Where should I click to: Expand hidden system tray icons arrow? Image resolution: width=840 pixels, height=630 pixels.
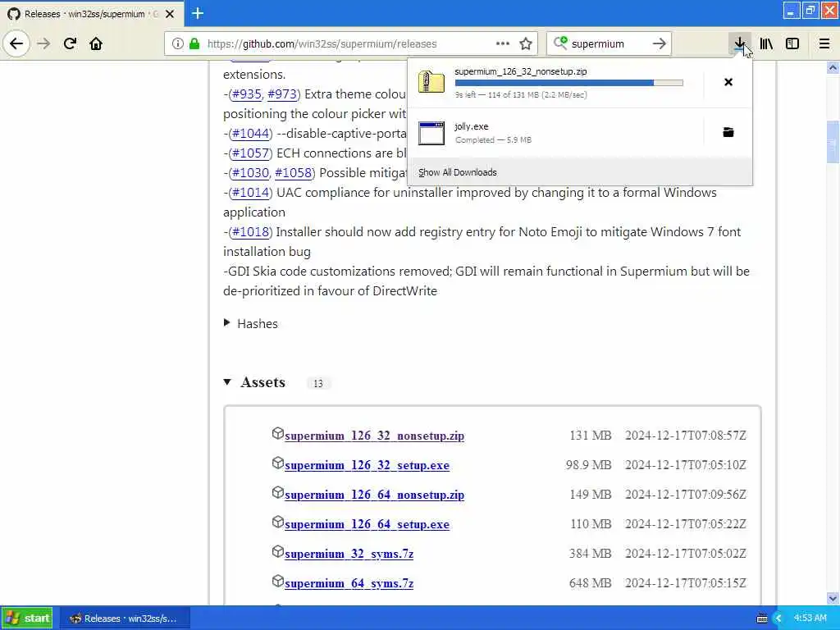coord(778,619)
